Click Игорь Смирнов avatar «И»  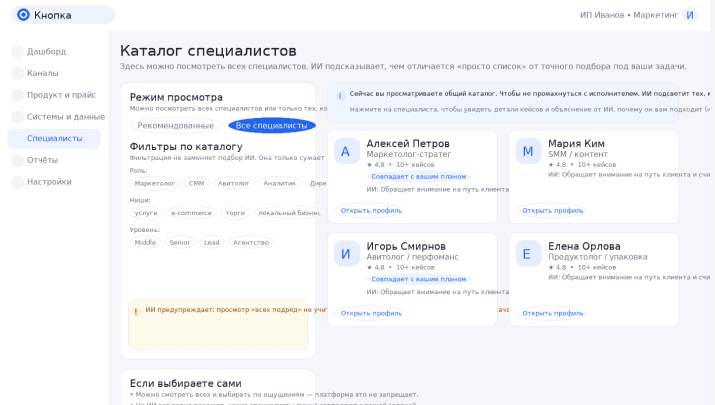[x=347, y=254]
